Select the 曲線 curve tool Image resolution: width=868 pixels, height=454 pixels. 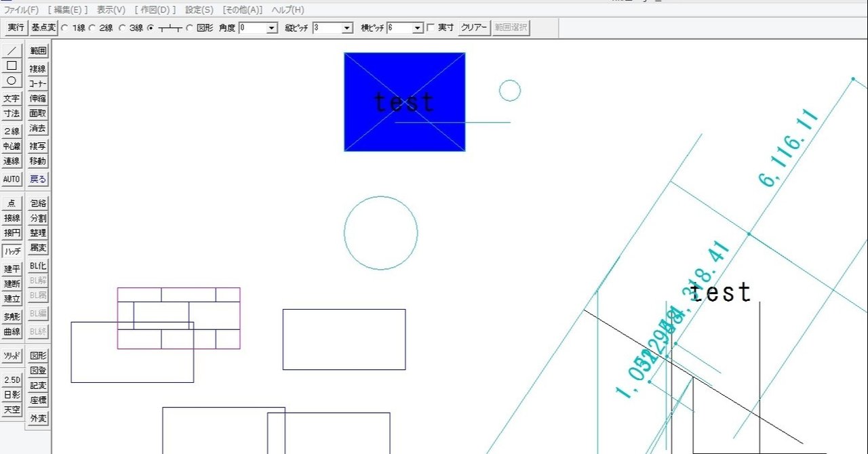click(12, 331)
